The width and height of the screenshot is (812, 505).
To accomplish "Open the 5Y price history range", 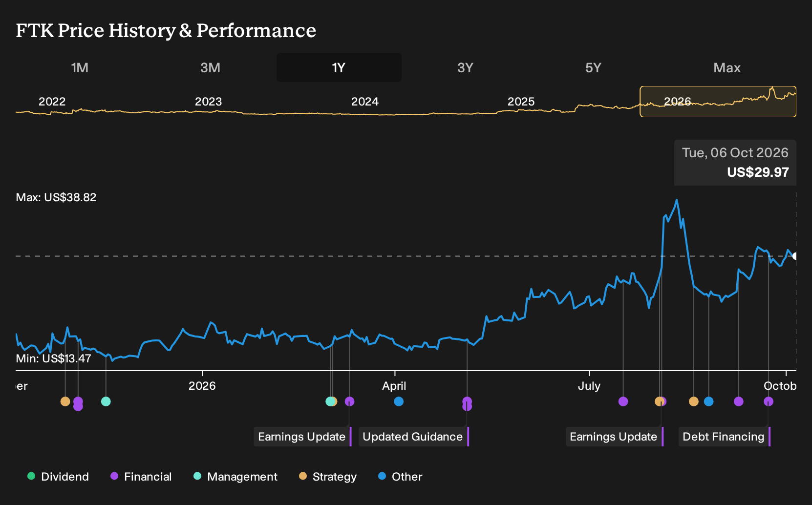I will (x=593, y=67).
